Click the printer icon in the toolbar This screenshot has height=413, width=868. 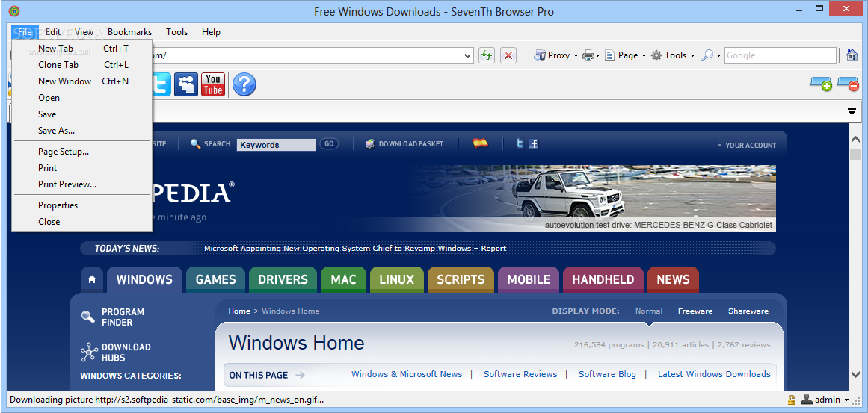tap(588, 55)
